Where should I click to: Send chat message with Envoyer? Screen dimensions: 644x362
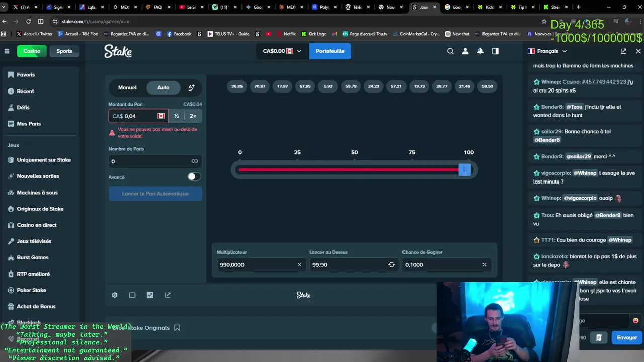pos(627,338)
